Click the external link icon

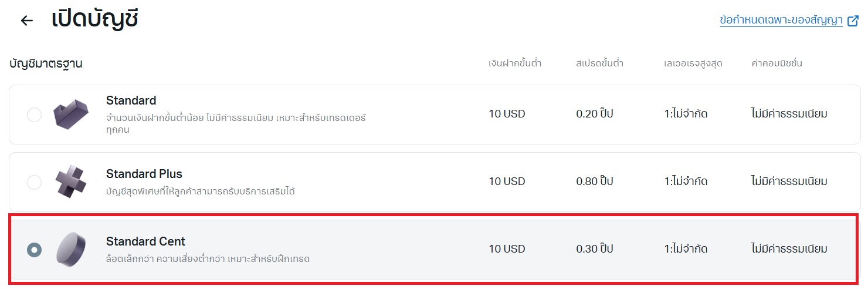[853, 21]
